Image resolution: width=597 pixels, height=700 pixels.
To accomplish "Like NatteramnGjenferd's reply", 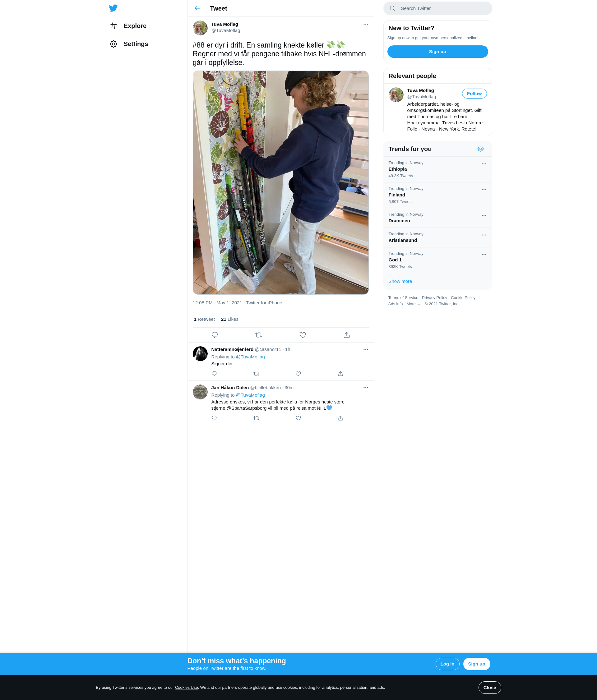I will coord(298,374).
